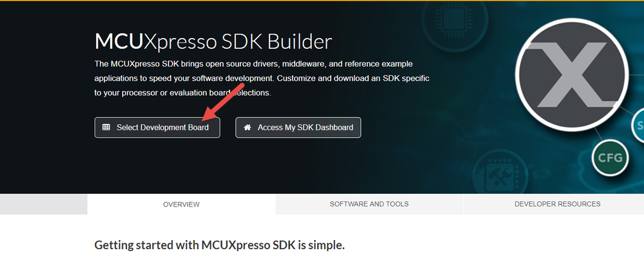Click the Select Development Board button
Screen dimensions: 644x269
tap(157, 127)
